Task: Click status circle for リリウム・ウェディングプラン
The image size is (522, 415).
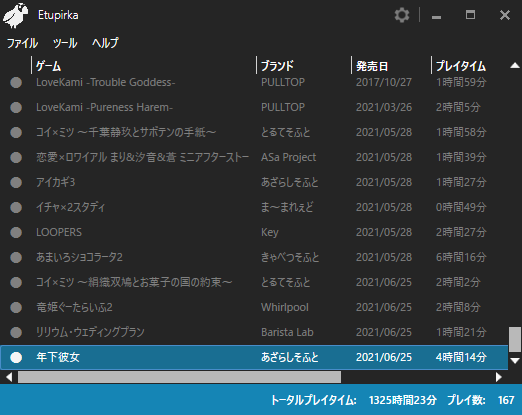Action: coord(16,332)
